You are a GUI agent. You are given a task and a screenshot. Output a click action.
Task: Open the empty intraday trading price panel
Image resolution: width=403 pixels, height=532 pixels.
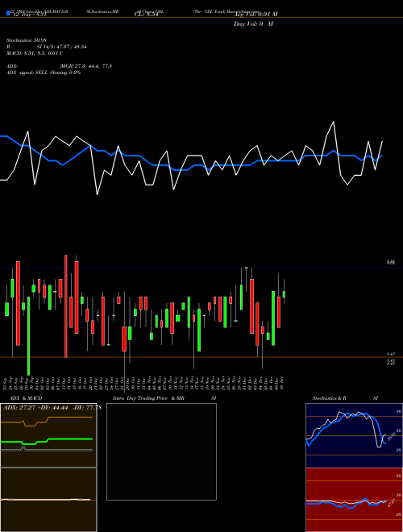(x=161, y=451)
